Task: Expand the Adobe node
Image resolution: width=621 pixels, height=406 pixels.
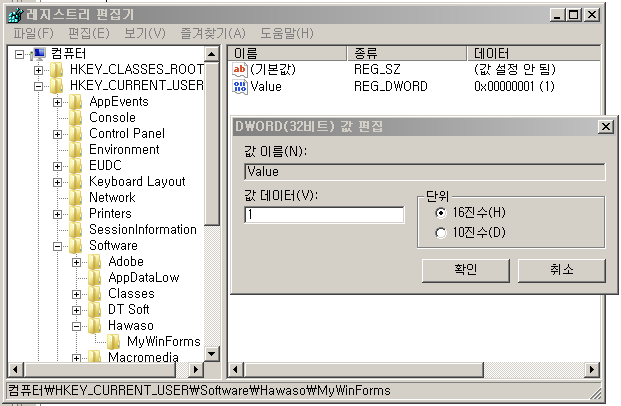Action: 76,262
